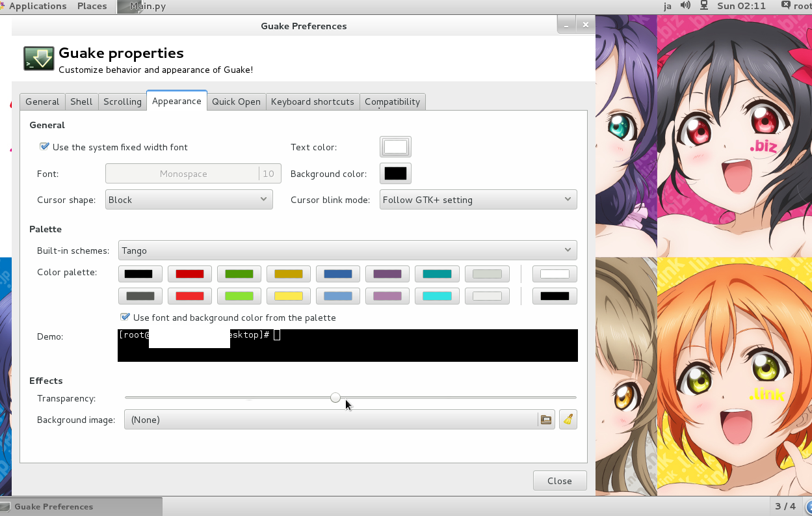Click the font size 10 field
The image size is (812, 516).
pos(270,174)
